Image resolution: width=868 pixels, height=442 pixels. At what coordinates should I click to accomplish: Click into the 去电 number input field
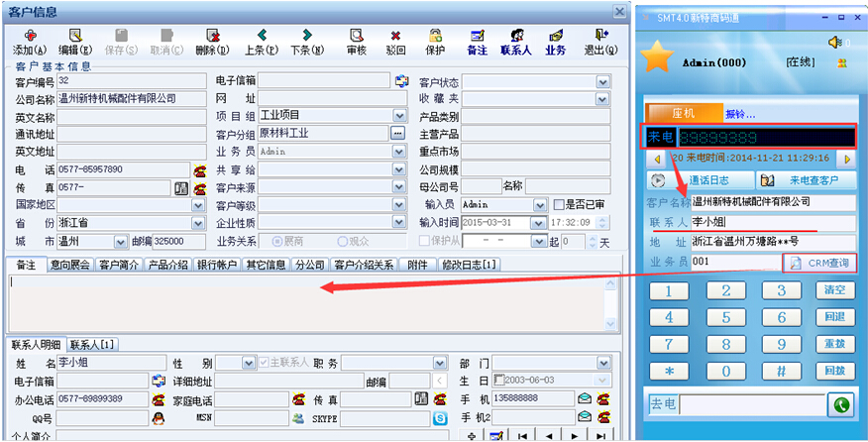click(751, 404)
